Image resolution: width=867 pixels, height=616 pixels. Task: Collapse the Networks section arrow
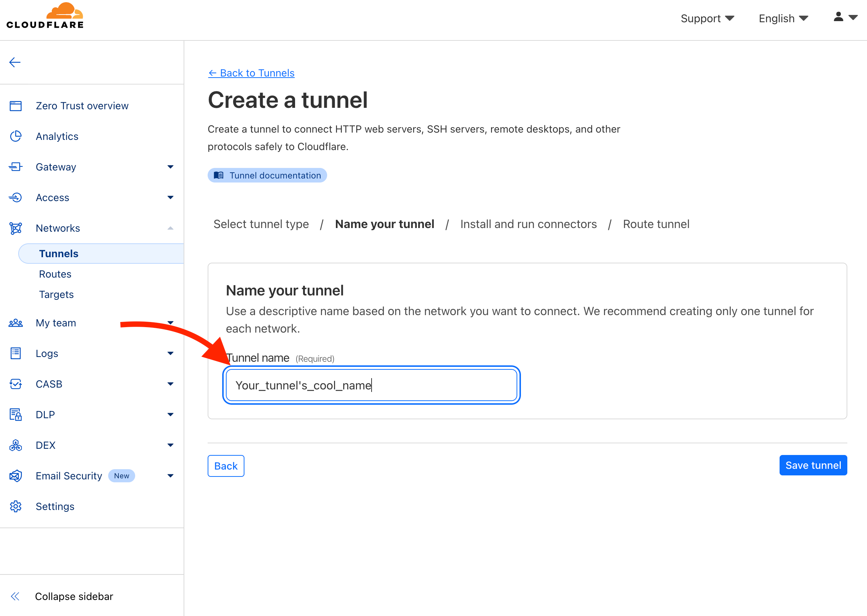pyautogui.click(x=170, y=228)
